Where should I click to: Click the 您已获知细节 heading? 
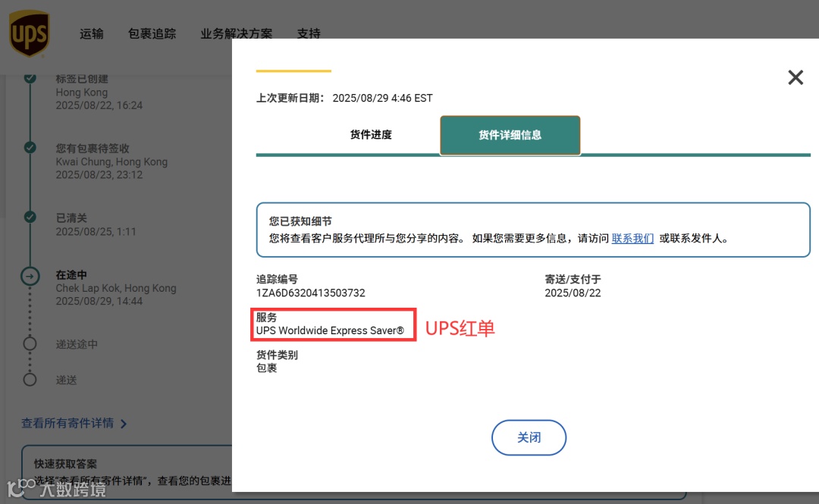tap(300, 221)
